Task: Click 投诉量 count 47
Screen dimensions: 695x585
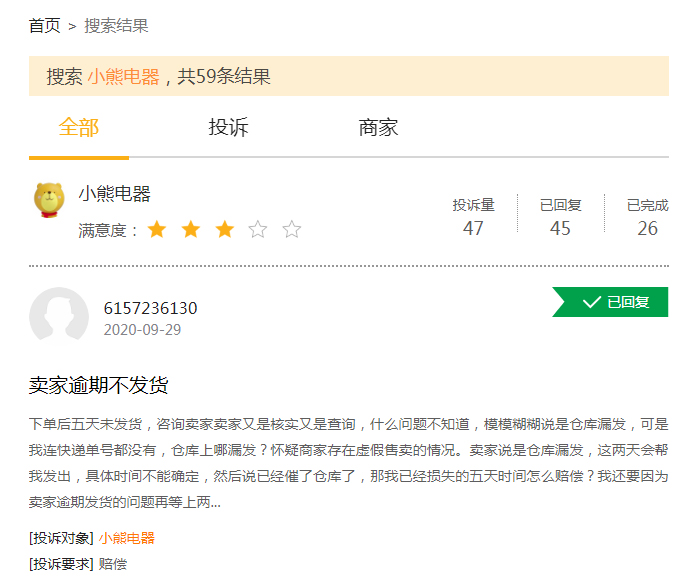Action: [x=473, y=228]
